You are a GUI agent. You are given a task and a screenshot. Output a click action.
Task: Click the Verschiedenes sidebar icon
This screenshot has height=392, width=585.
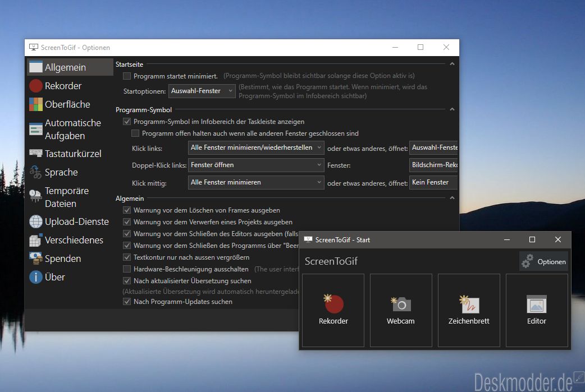click(35, 240)
